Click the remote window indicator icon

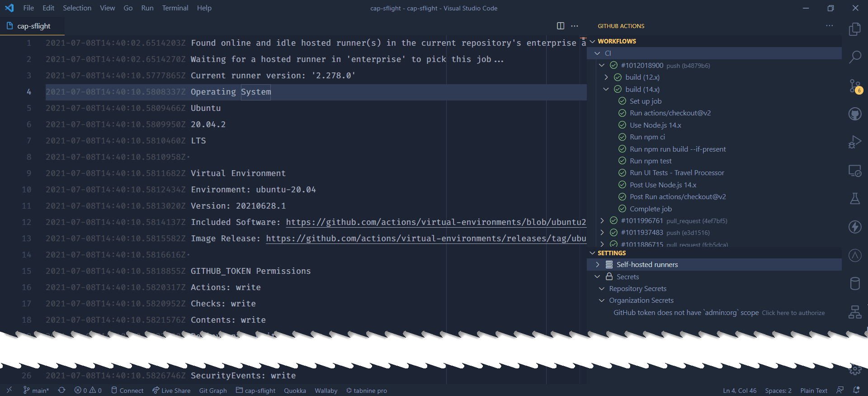click(9, 390)
